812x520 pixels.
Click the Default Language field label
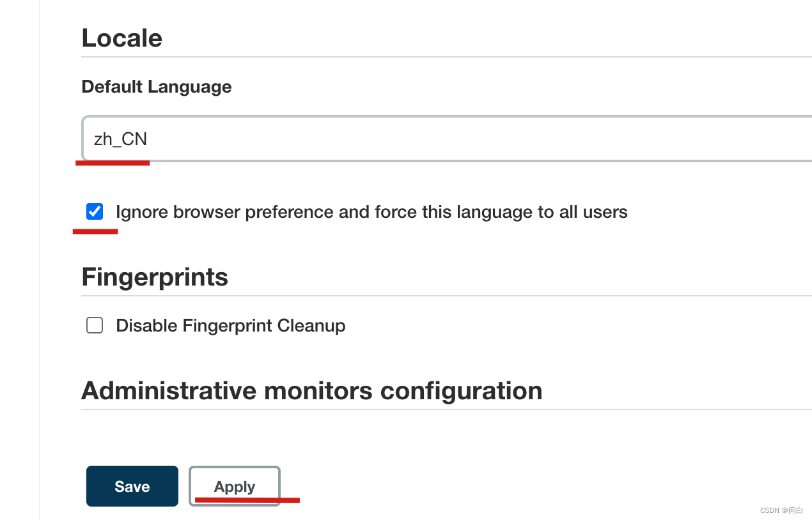pyautogui.click(x=157, y=87)
